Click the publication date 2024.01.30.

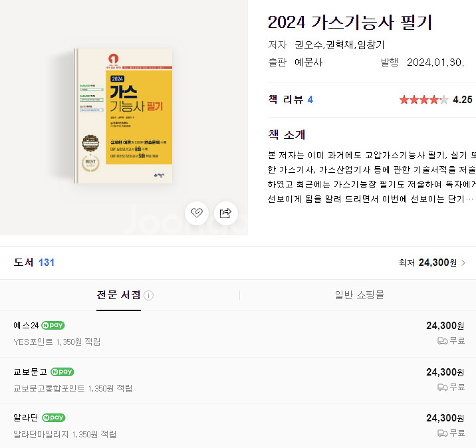435,62
